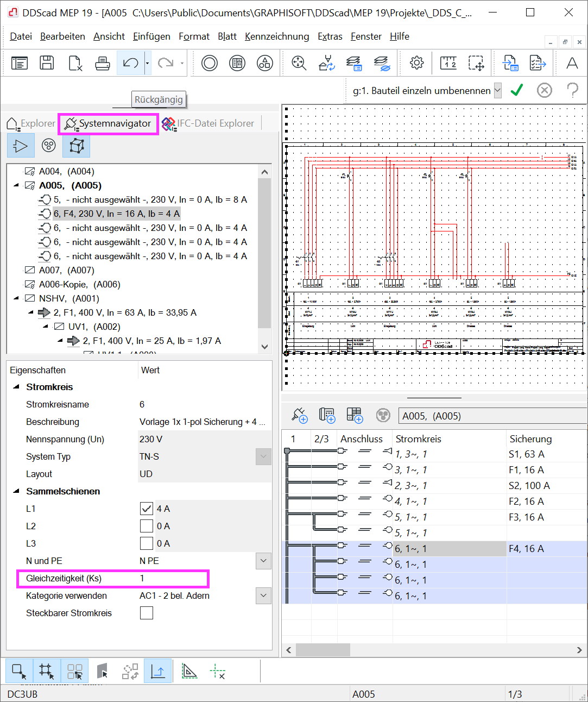Click the green crosshair snap icon at bottom
The width and height of the screenshot is (588, 702).
coord(217,672)
